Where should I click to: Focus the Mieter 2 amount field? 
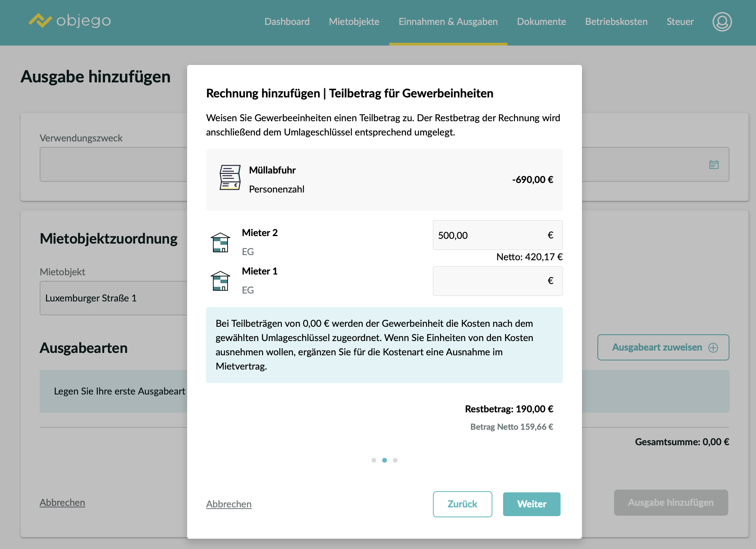pyautogui.click(x=498, y=235)
